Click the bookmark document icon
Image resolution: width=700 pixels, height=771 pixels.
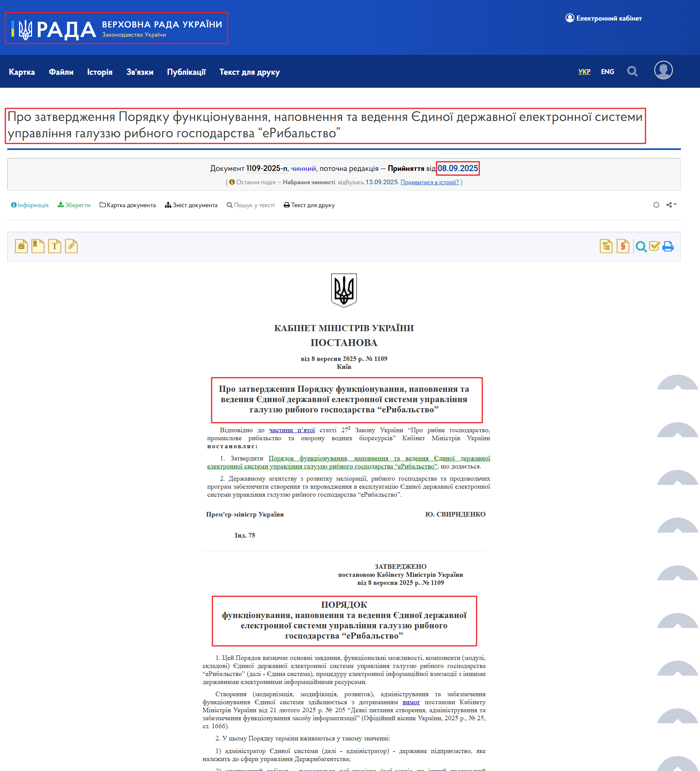point(38,246)
